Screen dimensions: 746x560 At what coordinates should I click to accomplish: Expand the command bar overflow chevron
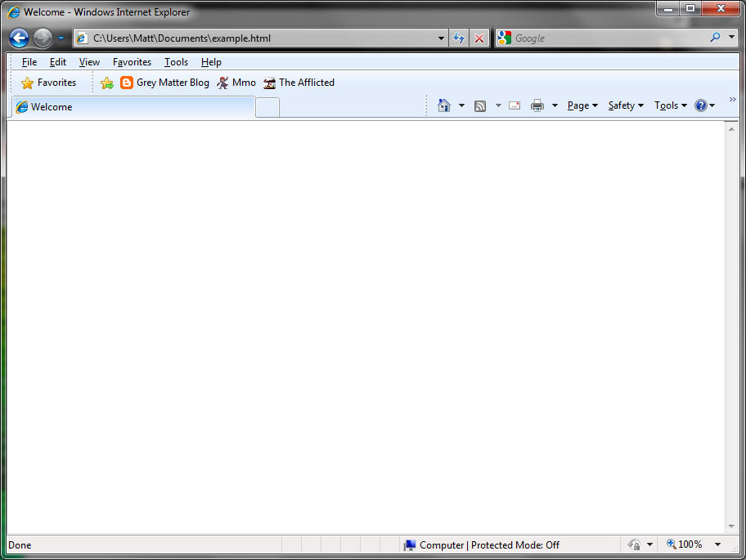pyautogui.click(x=732, y=100)
